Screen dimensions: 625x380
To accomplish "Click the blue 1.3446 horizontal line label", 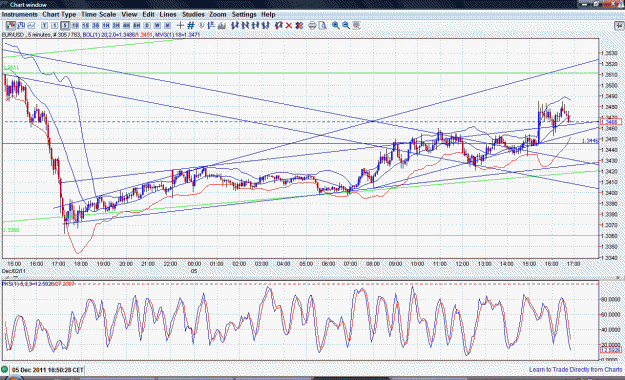I will coord(590,141).
